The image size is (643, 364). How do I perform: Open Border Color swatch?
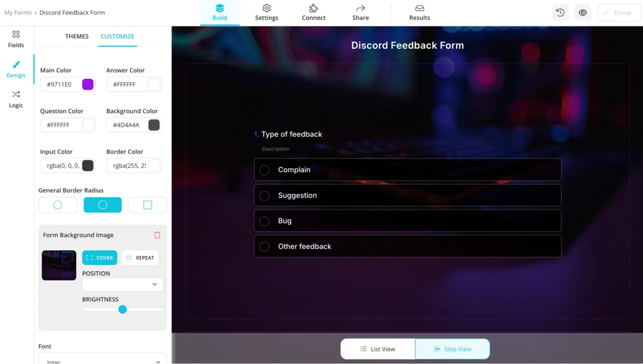[154, 165]
